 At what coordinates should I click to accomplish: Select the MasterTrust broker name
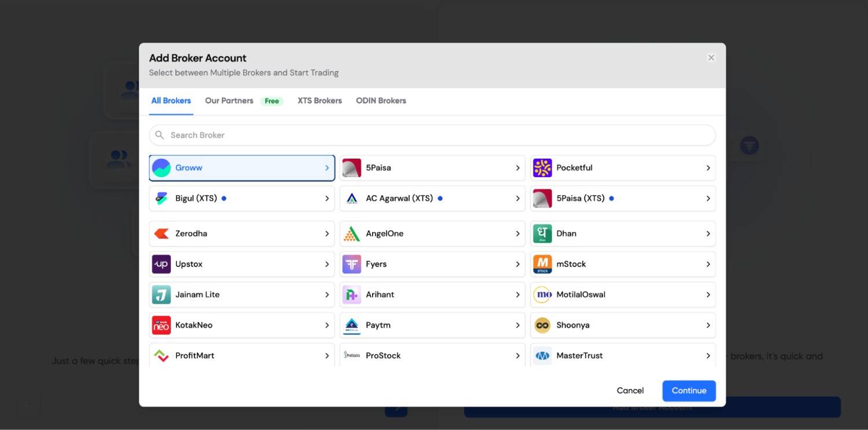579,355
